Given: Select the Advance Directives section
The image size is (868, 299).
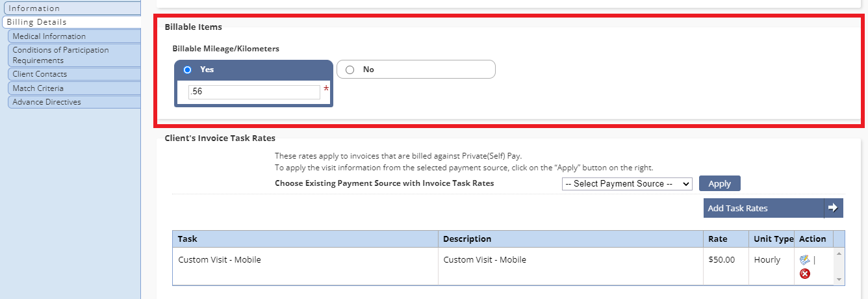Looking at the screenshot, I should tap(74, 102).
